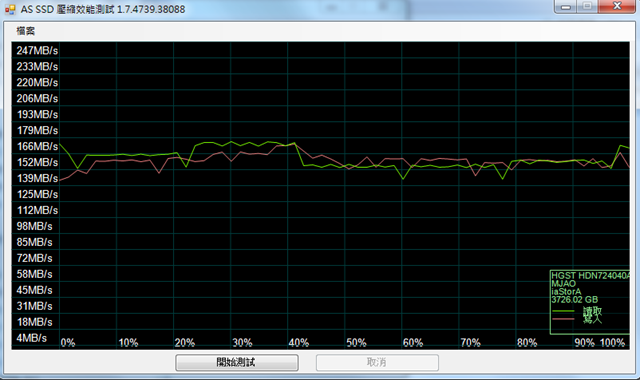The height and width of the screenshot is (380, 640).
Task: Click the 50% x-axis label
Action: (356, 342)
